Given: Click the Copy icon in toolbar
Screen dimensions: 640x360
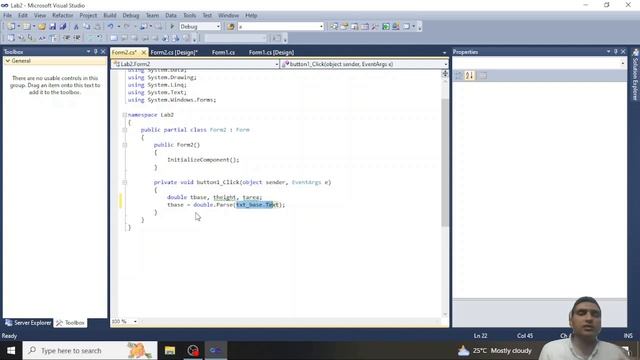Looking at the screenshot, I should pyautogui.click(x=87, y=27).
